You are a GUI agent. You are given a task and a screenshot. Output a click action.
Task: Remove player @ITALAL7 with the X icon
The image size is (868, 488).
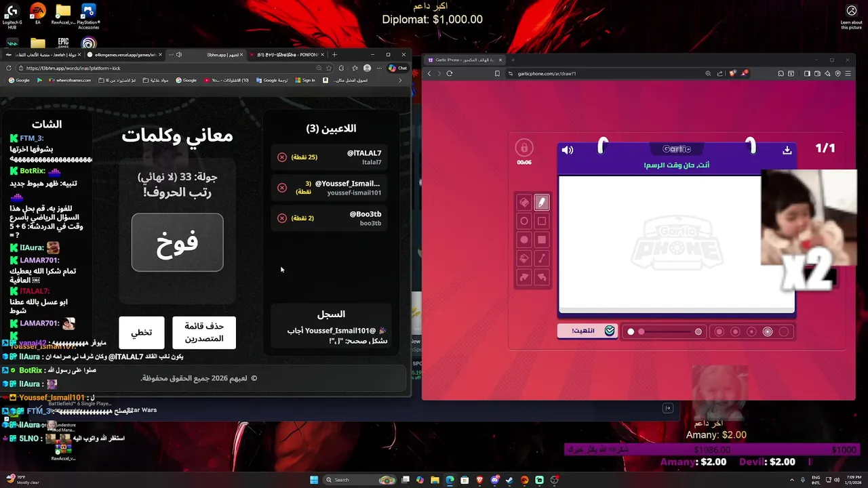(x=282, y=157)
